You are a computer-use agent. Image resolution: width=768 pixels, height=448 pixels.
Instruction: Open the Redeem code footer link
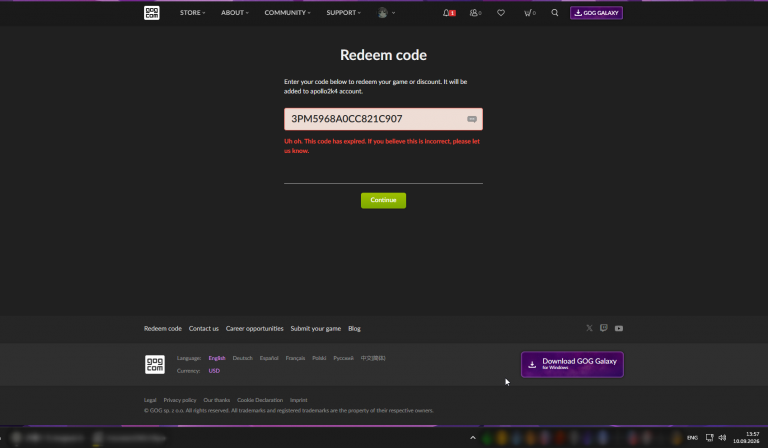coord(163,329)
